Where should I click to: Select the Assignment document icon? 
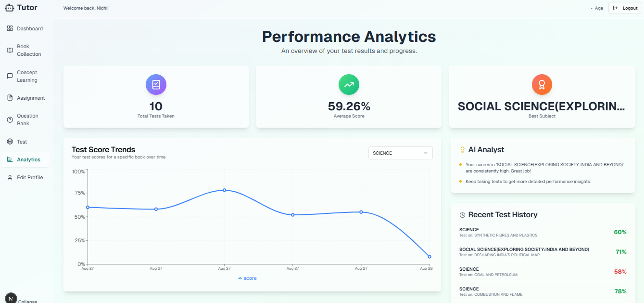pos(10,98)
